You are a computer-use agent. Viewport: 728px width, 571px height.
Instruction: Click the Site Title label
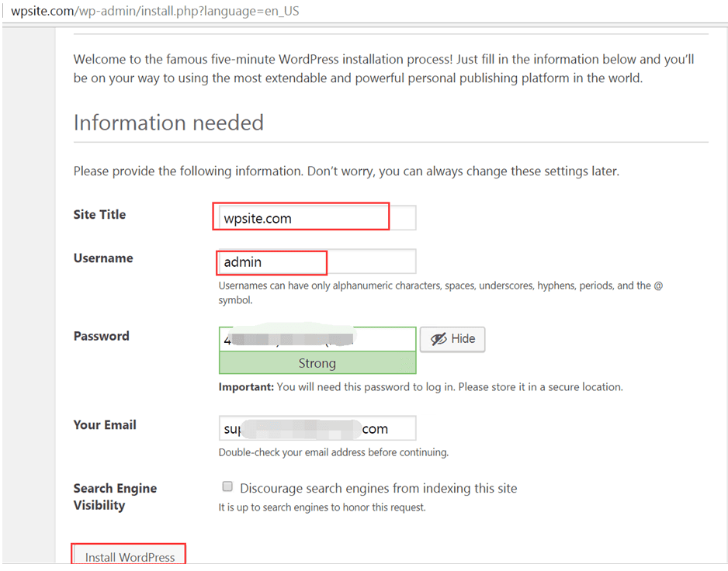(99, 214)
